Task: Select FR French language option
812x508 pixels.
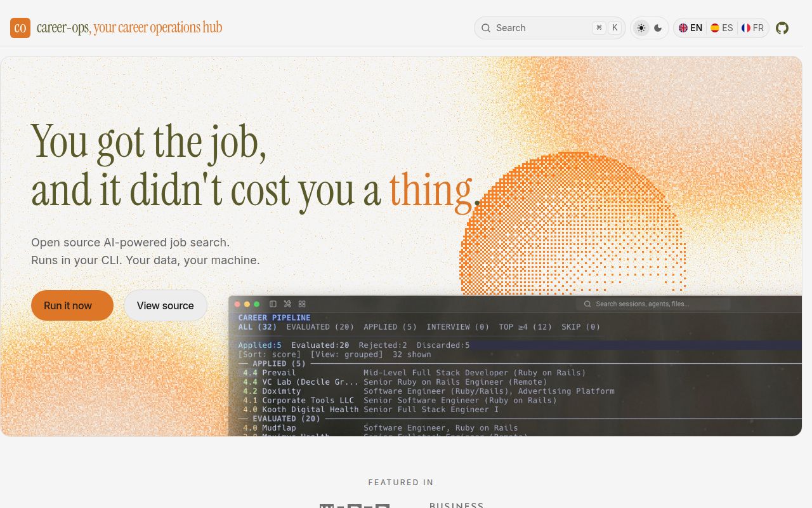Action: [753, 28]
